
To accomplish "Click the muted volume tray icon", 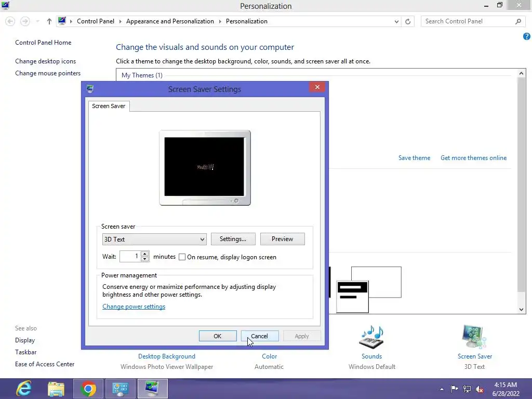I will point(480,389).
